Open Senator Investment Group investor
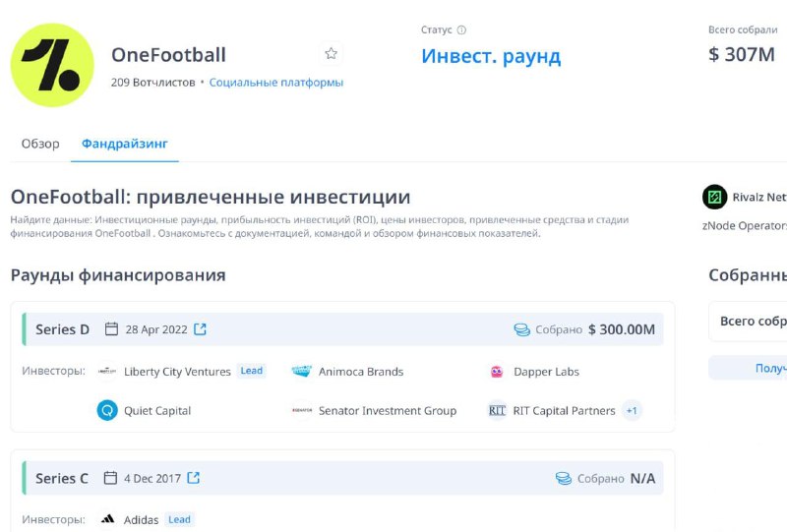 [388, 410]
